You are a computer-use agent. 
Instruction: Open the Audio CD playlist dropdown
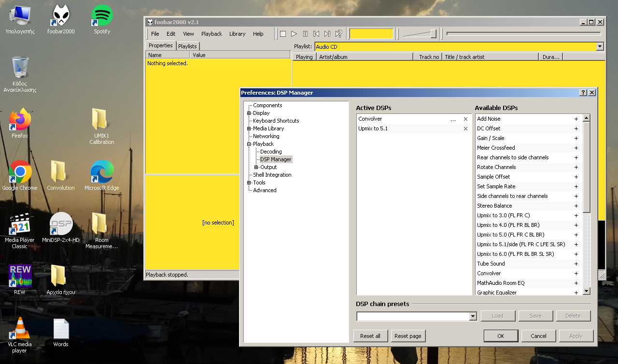[x=600, y=47]
